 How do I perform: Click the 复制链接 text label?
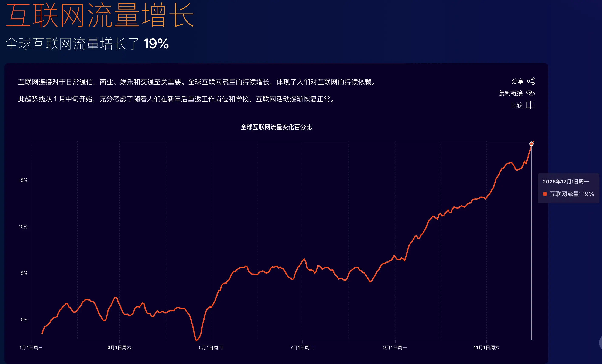[x=511, y=93]
